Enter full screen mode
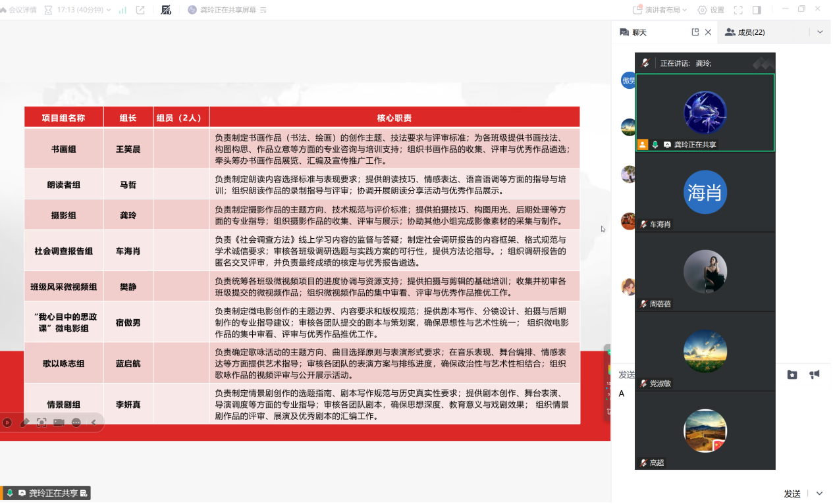 point(738,10)
